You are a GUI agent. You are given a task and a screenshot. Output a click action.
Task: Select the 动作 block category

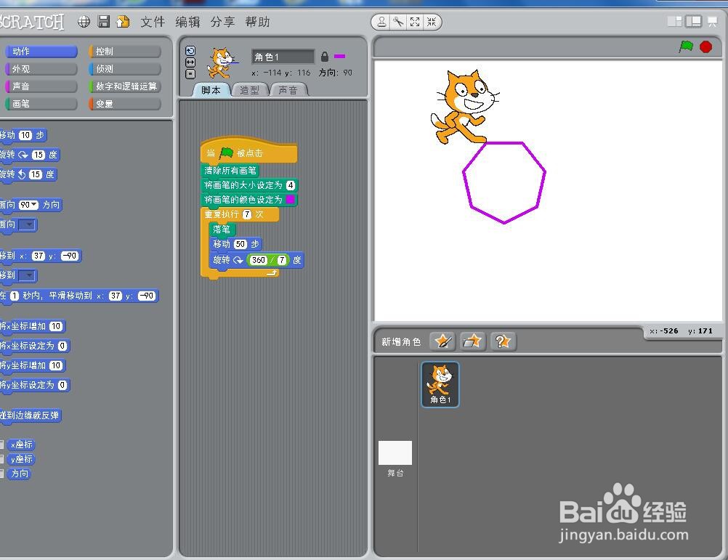tap(41, 51)
